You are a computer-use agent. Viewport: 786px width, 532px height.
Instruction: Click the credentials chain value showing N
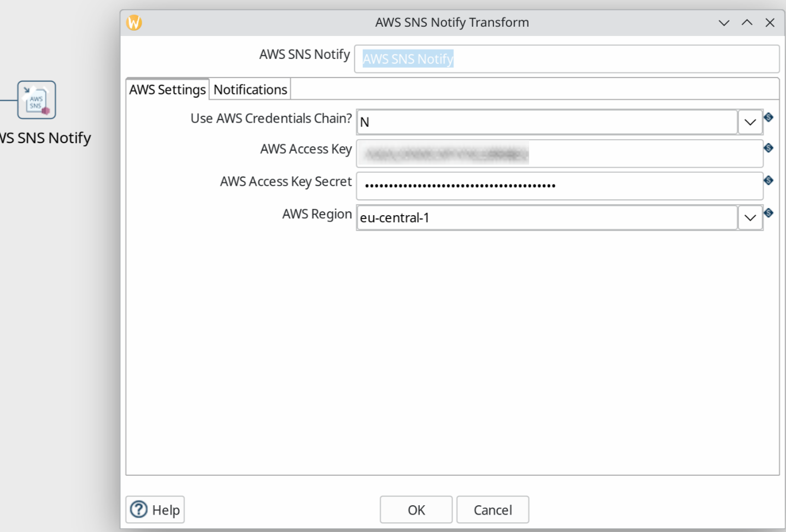547,122
